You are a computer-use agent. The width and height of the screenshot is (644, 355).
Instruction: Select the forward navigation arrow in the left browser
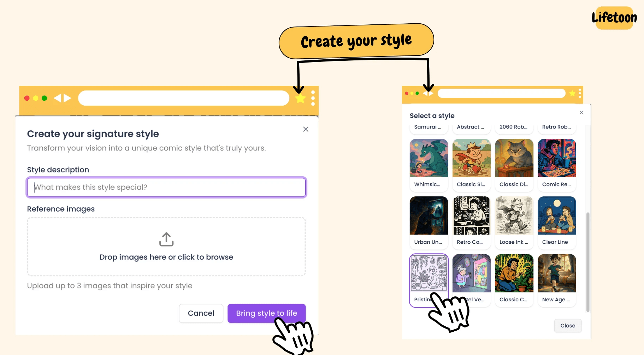pyautogui.click(x=67, y=98)
